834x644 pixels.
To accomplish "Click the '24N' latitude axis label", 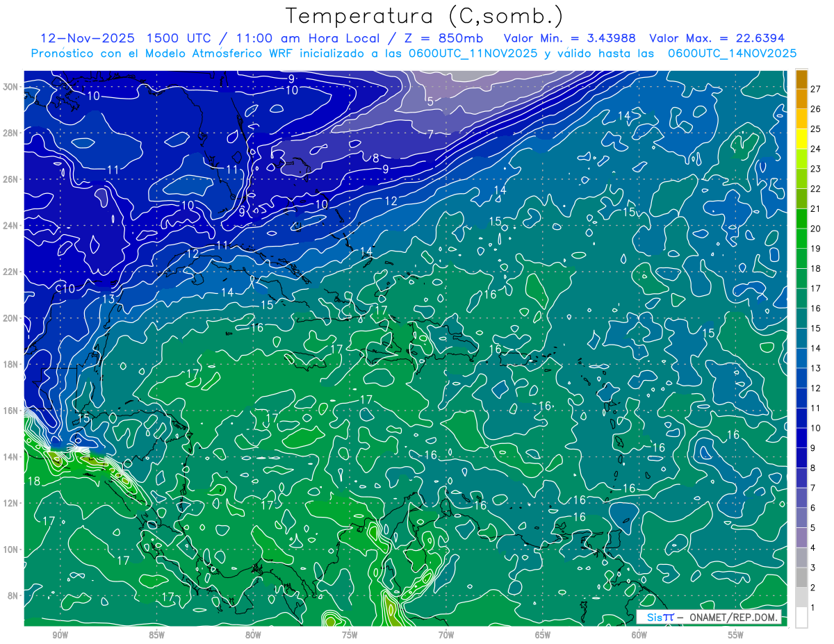I will [11, 226].
